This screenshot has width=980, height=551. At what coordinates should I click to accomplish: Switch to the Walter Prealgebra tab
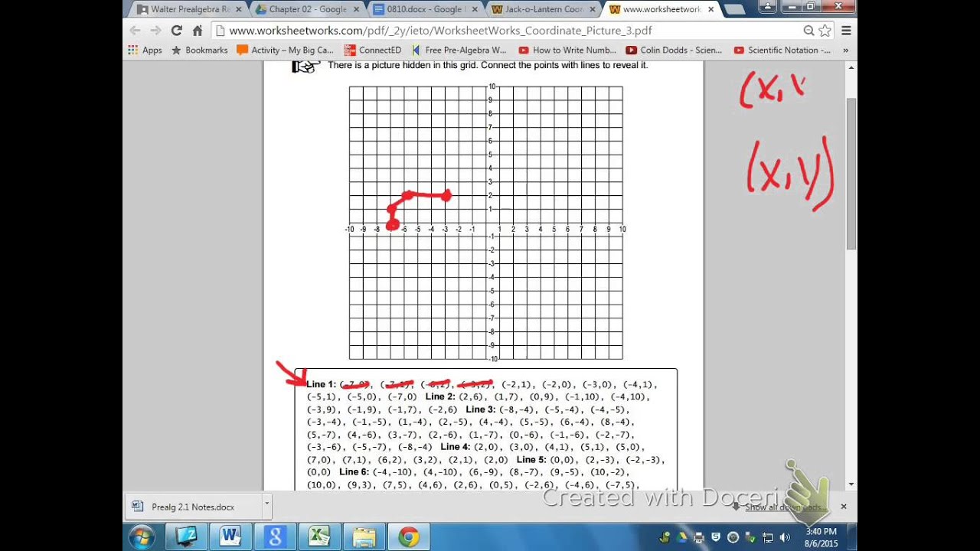(x=188, y=9)
